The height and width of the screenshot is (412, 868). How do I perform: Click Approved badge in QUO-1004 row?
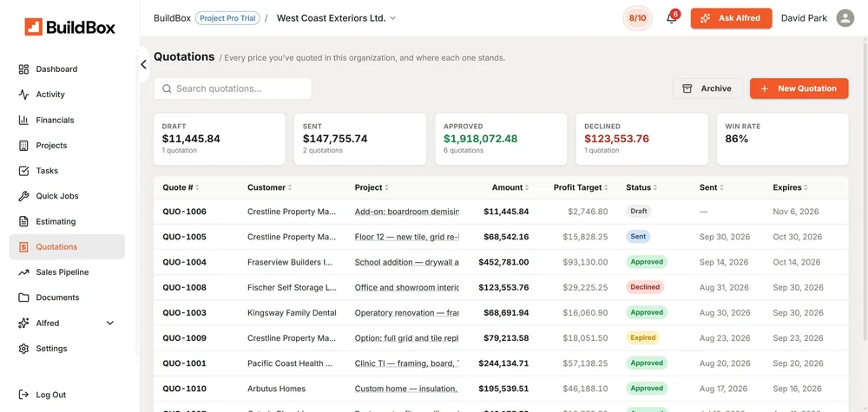pyautogui.click(x=647, y=262)
